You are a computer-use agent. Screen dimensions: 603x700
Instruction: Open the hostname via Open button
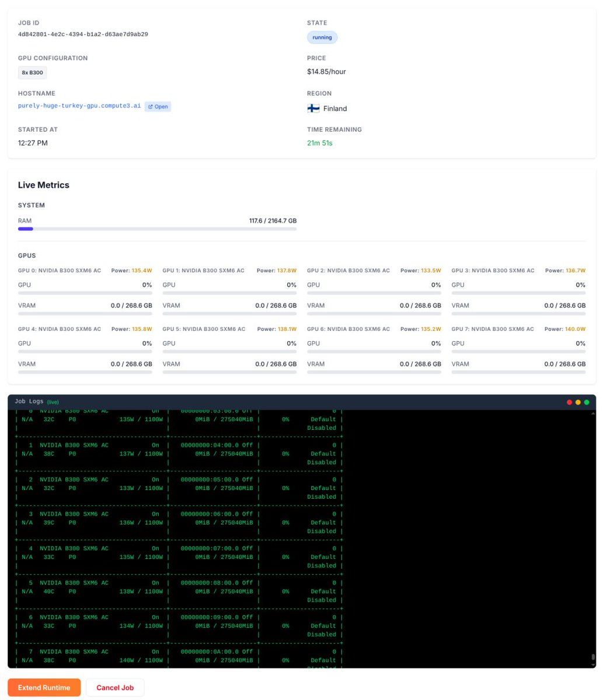[158, 107]
